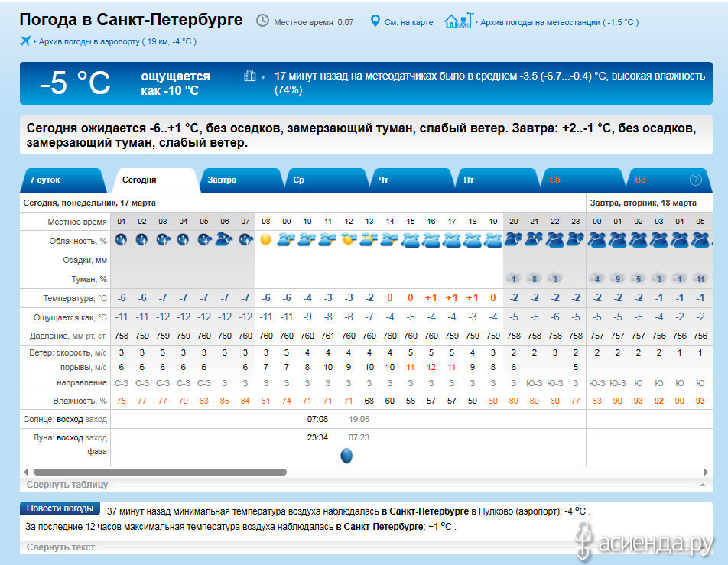
Task: Click moonset time '07:23'
Action: (x=359, y=437)
